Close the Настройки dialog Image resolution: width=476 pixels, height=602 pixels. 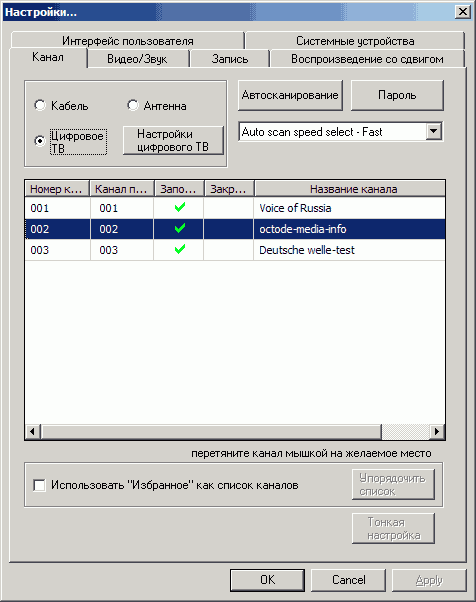point(463,12)
